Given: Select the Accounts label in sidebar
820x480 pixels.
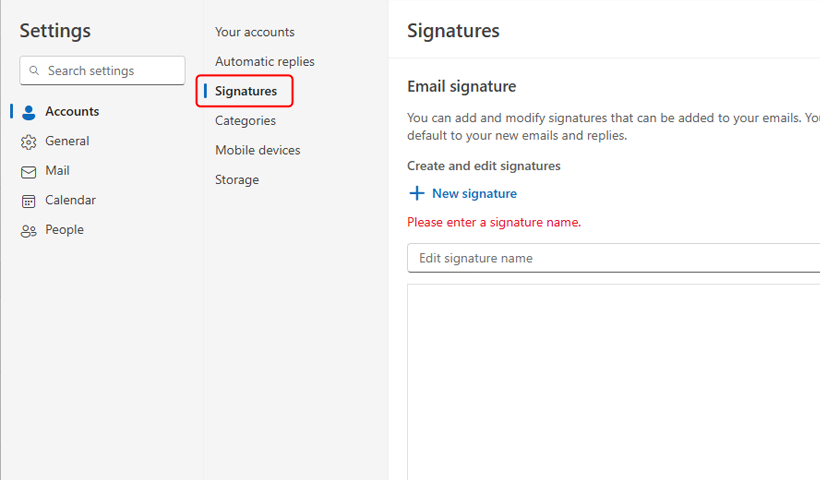Looking at the screenshot, I should (72, 111).
